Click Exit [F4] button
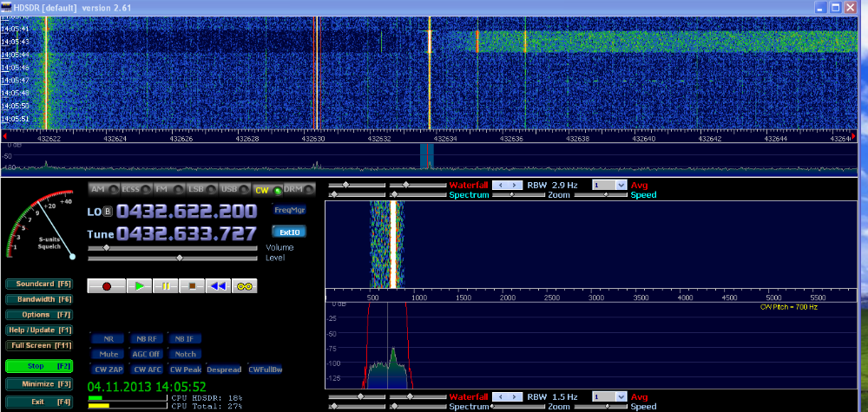Screen dimensions: 868x412 click(x=39, y=402)
